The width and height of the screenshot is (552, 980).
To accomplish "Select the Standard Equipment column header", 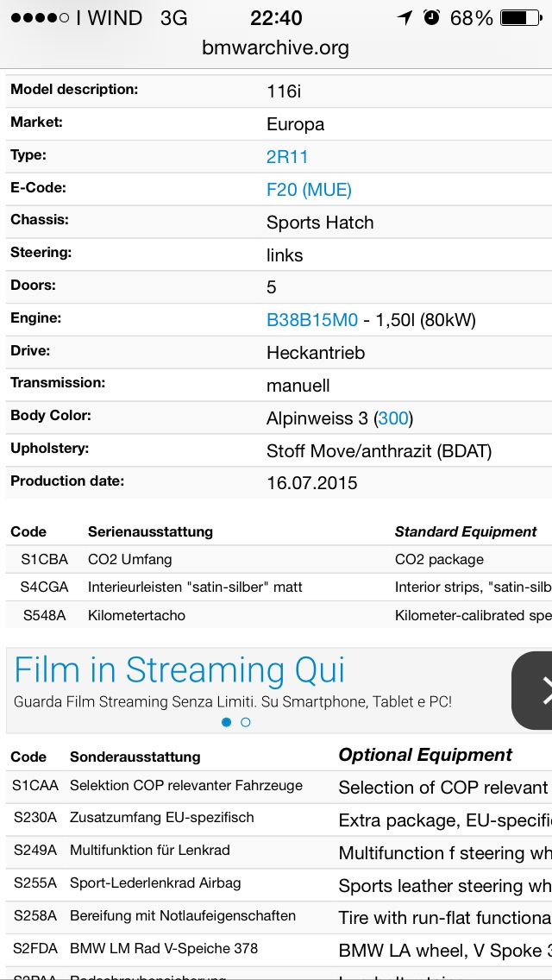I will coord(466,532).
